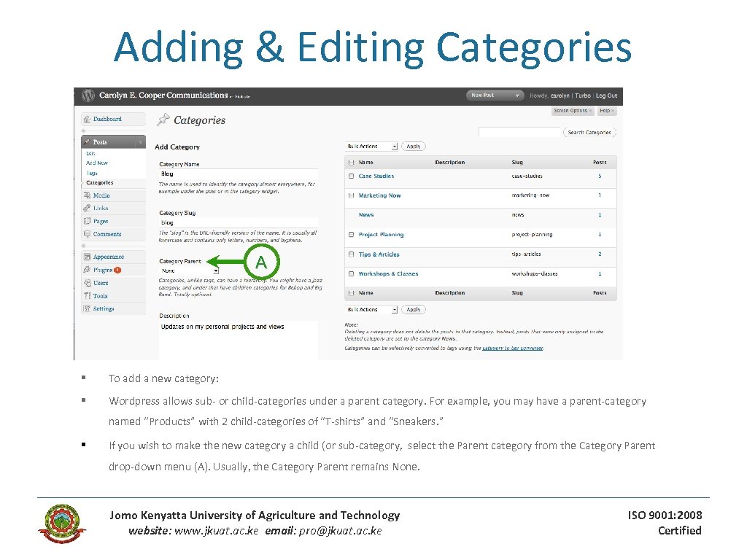
Task: Expand the New Post dropdown arrow
Action: [x=519, y=96]
